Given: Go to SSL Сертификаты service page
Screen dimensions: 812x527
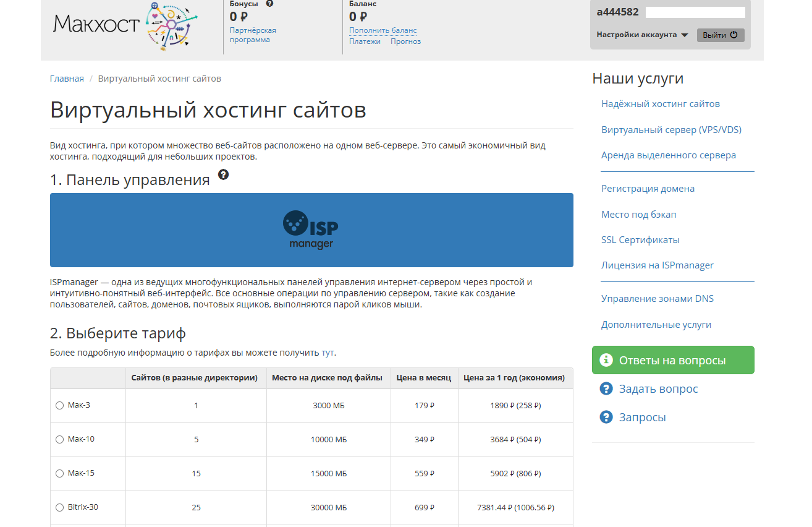Looking at the screenshot, I should pyautogui.click(x=640, y=240).
